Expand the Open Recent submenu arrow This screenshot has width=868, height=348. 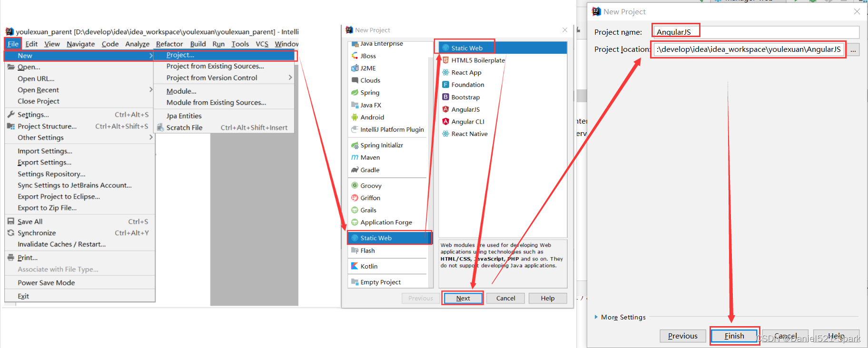(151, 89)
